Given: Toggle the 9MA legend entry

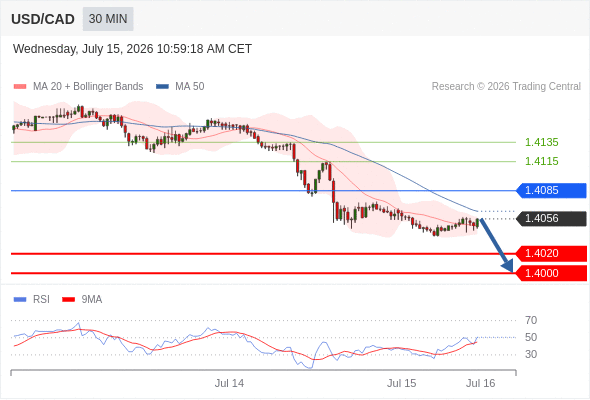Looking at the screenshot, I should click(82, 300).
